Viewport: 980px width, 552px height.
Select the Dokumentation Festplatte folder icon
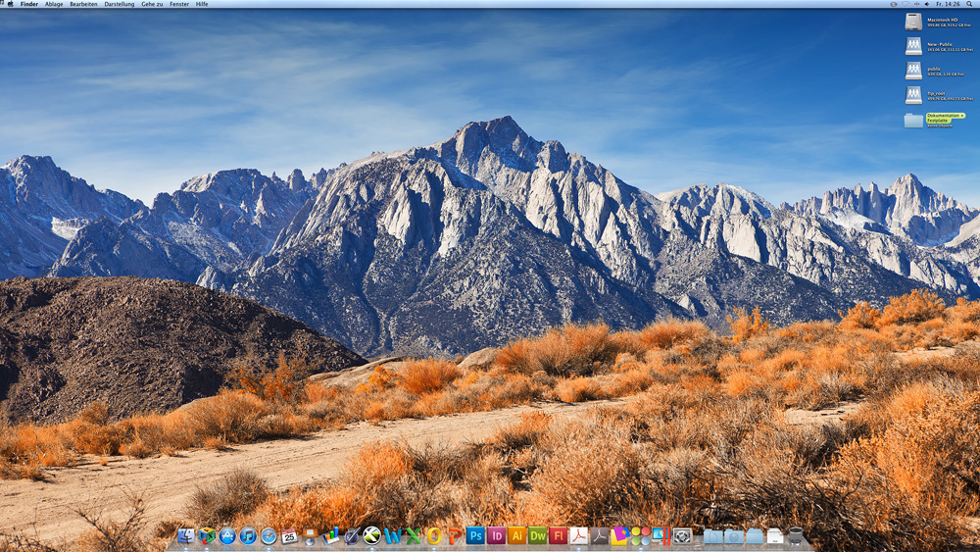913,120
